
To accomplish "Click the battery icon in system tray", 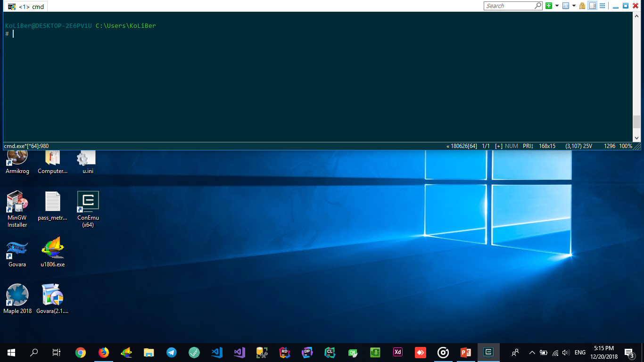I will pos(544,352).
